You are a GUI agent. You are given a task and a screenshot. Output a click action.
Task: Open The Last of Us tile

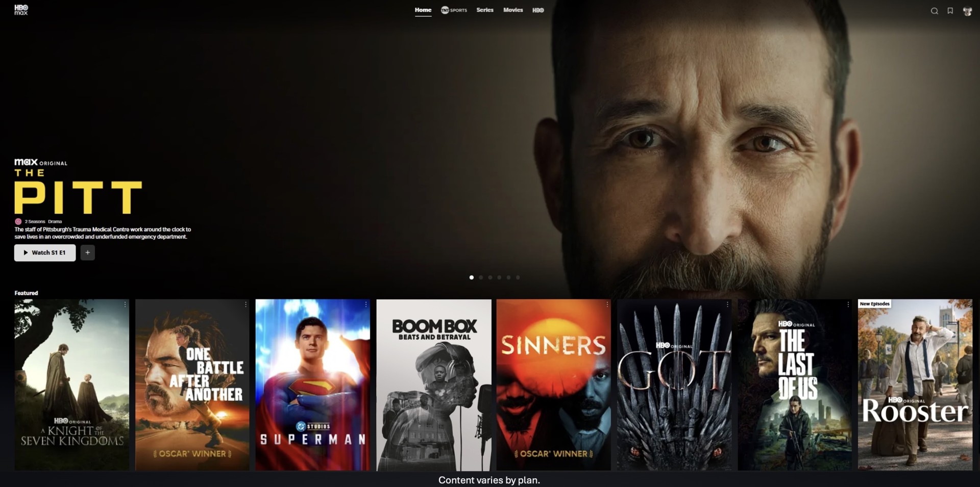[794, 385]
